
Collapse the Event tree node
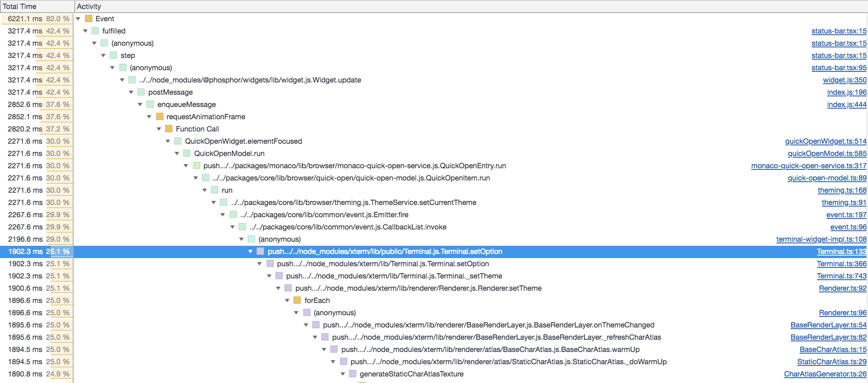[78, 19]
